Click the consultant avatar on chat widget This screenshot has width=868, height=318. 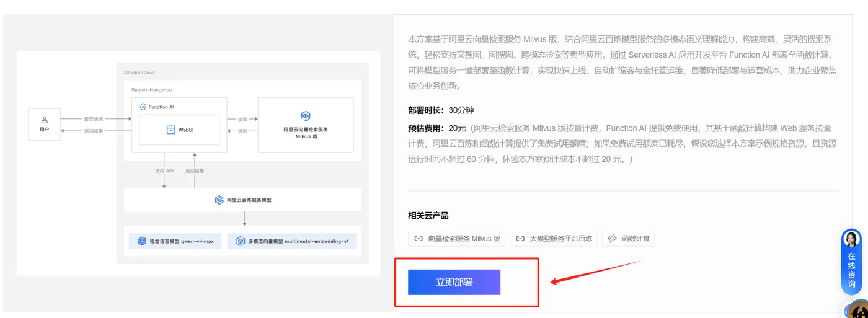point(851,240)
